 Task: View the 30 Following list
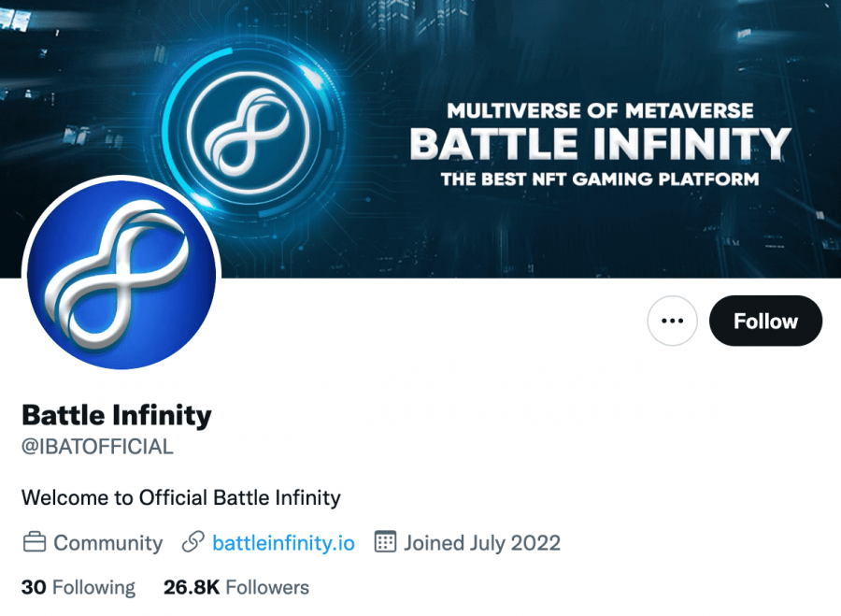[78, 587]
